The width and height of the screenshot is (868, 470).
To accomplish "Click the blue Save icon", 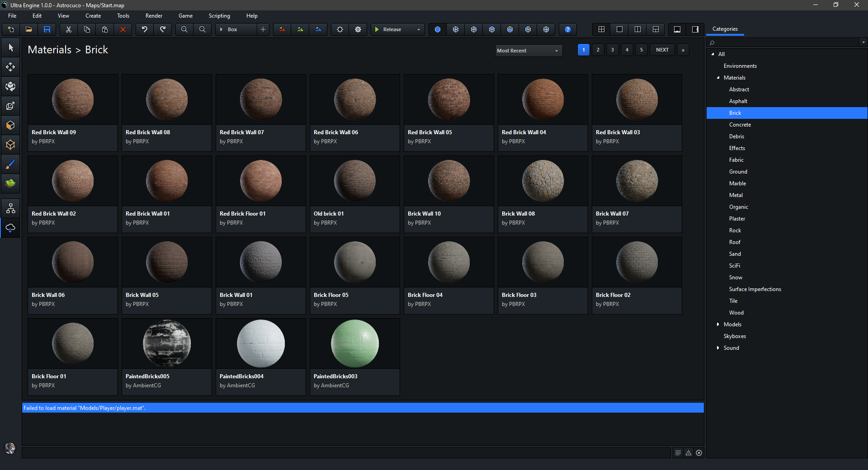I will pos(47,29).
